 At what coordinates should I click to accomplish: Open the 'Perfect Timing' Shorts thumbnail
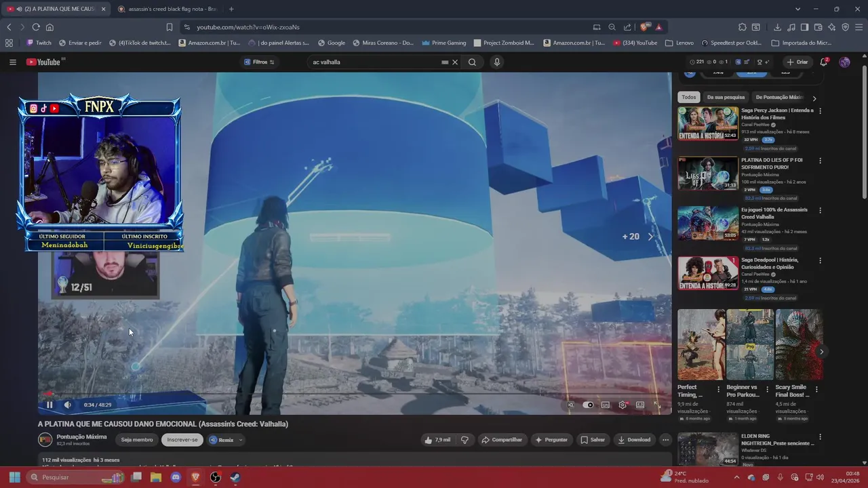coord(701,344)
